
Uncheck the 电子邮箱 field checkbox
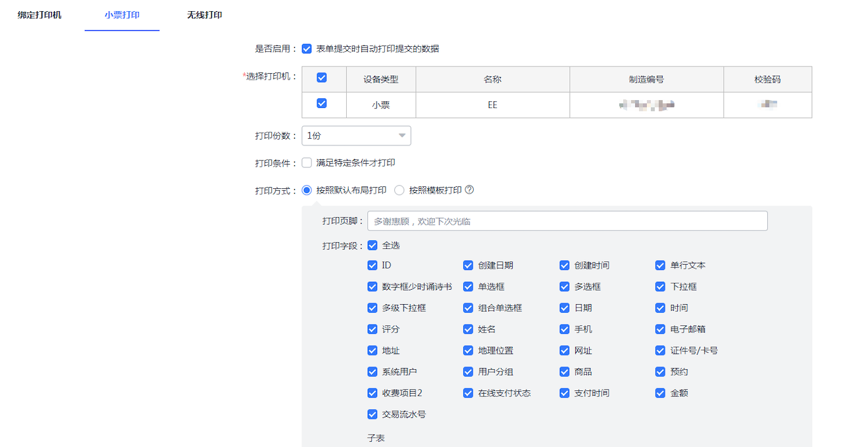coord(661,329)
